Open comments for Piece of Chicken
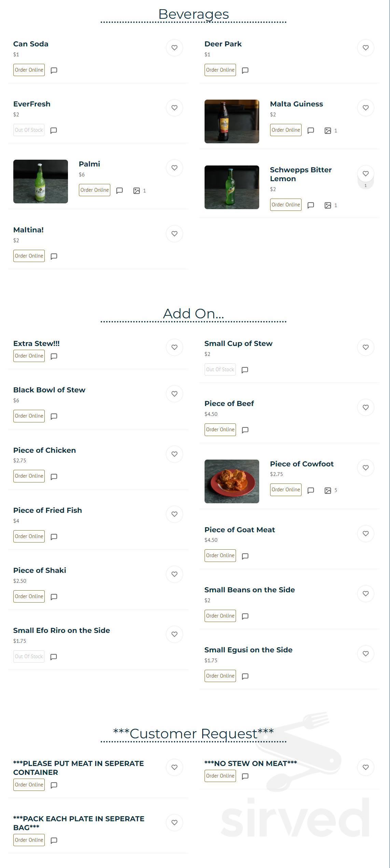This screenshot has width=390, height=868. pyautogui.click(x=54, y=476)
